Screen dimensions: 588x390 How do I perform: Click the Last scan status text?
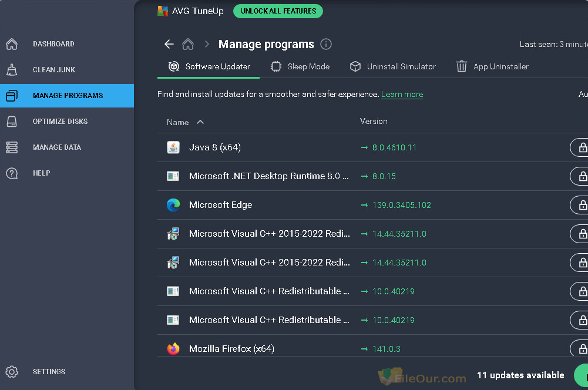point(553,44)
